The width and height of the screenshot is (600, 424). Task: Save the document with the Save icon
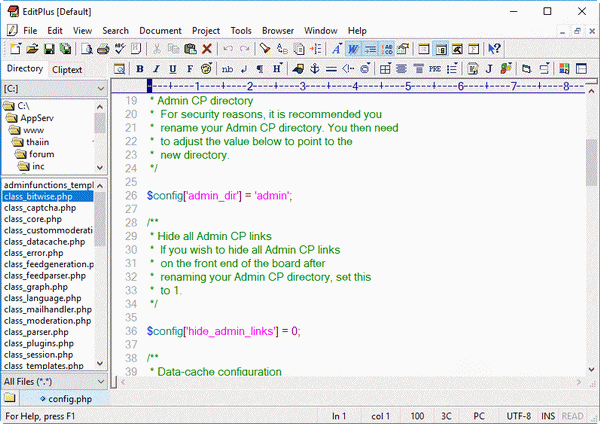tap(49, 48)
